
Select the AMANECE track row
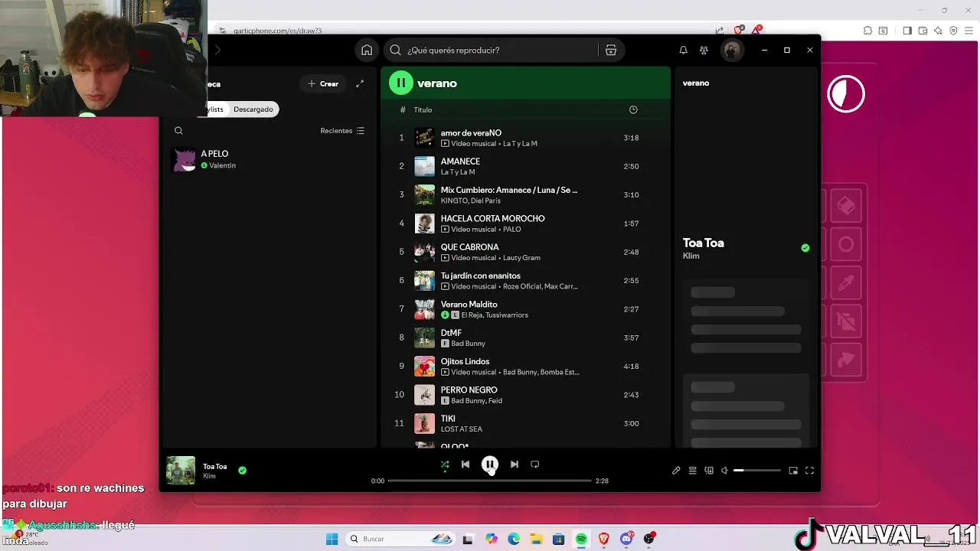[525, 166]
